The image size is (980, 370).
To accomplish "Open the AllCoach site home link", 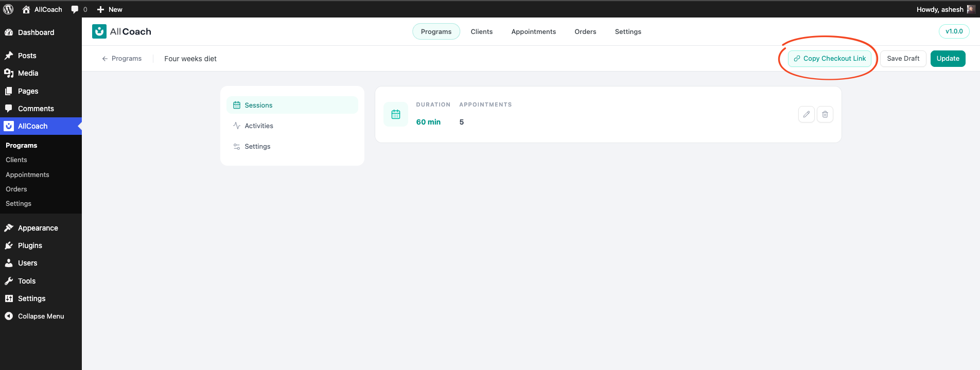I will [x=42, y=9].
